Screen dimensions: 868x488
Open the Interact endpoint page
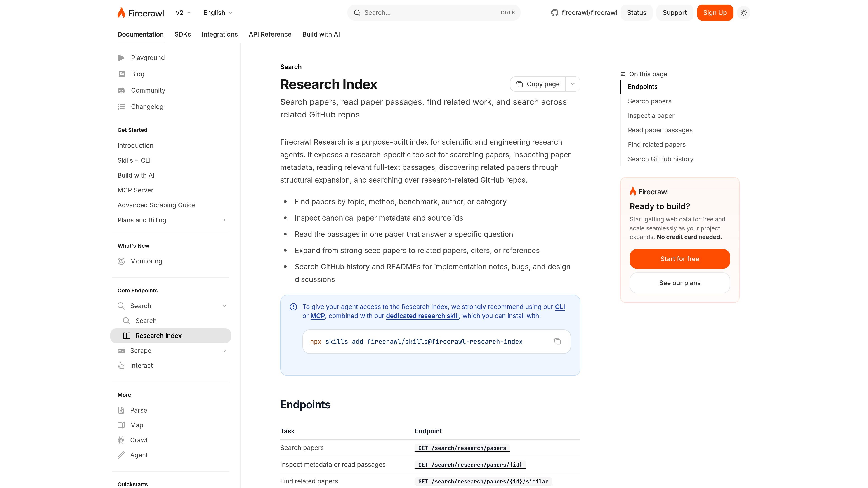(x=135, y=366)
